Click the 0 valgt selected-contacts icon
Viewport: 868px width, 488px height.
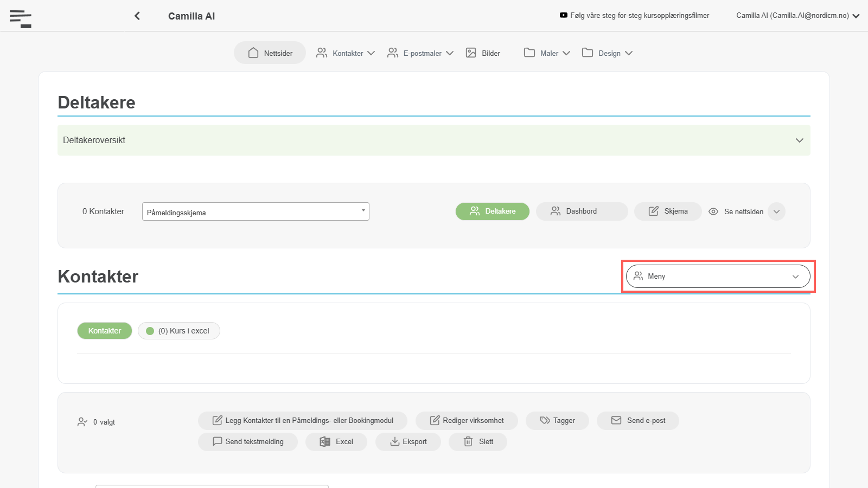(x=82, y=422)
